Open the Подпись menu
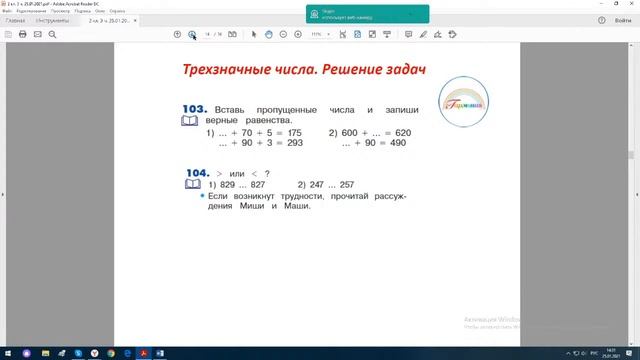Viewport: 640px width, 360px height. coord(82,11)
